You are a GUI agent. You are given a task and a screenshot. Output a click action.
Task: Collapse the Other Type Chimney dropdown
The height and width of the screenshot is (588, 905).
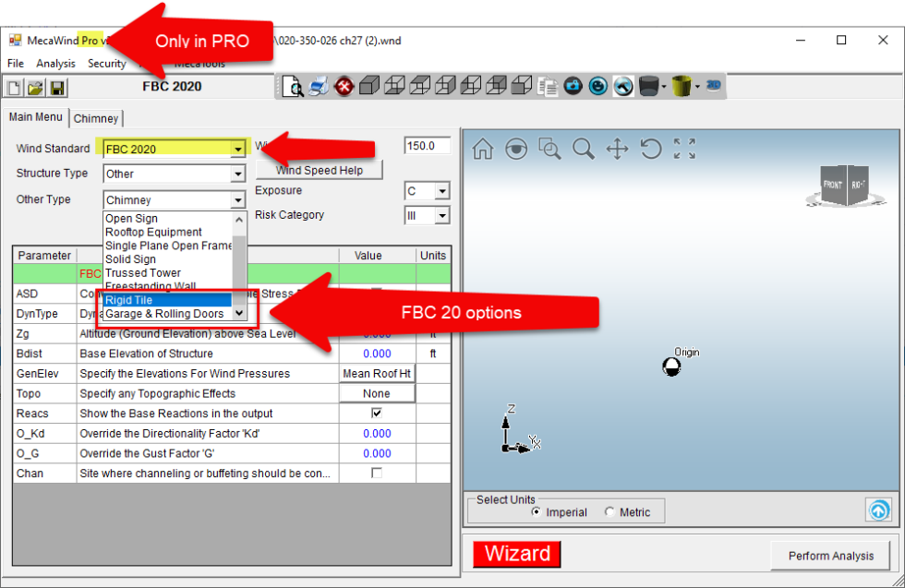[238, 199]
